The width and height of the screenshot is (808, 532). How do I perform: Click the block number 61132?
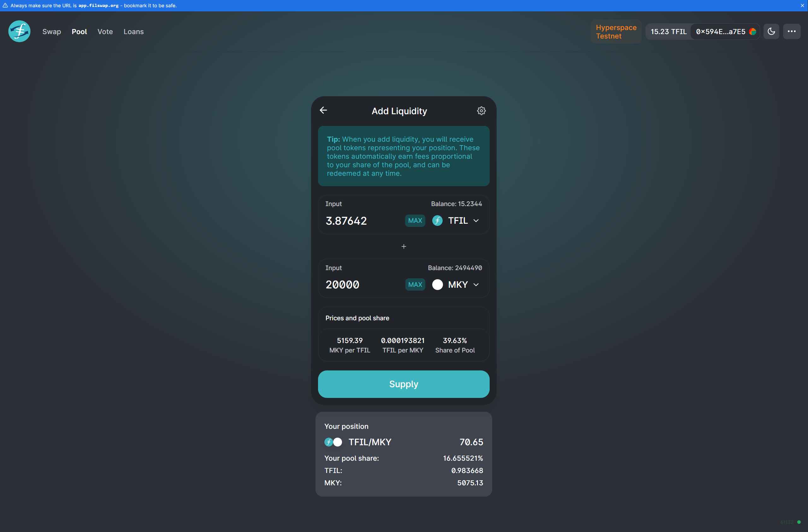point(787,522)
